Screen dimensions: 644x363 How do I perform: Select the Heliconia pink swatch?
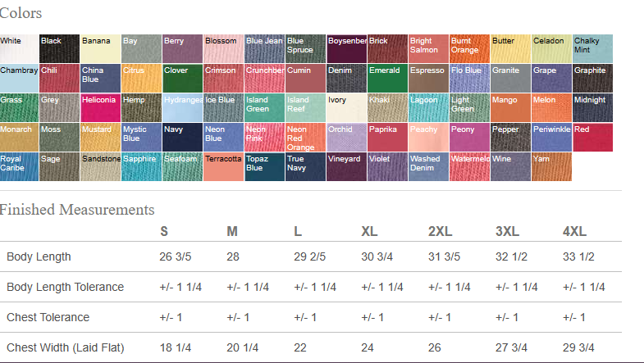click(101, 107)
